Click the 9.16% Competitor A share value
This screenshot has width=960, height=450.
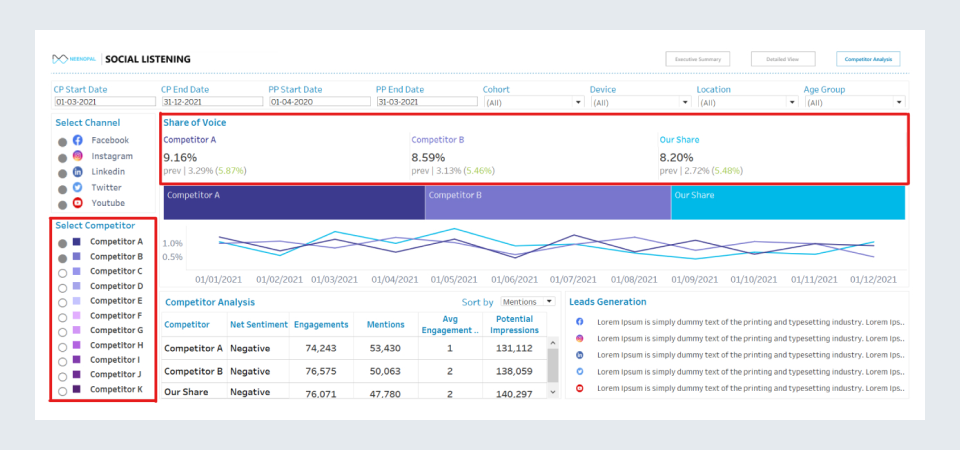(x=180, y=157)
